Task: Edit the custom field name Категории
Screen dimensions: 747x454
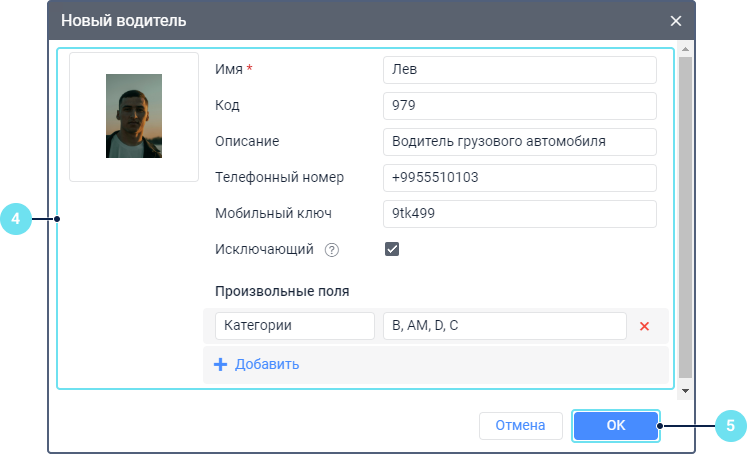Action: [x=294, y=326]
